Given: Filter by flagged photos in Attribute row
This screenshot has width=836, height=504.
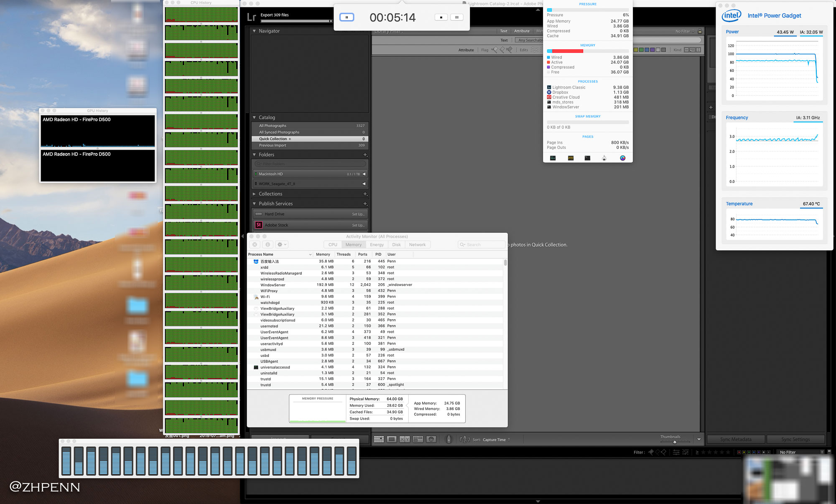Looking at the screenshot, I should click(x=495, y=50).
